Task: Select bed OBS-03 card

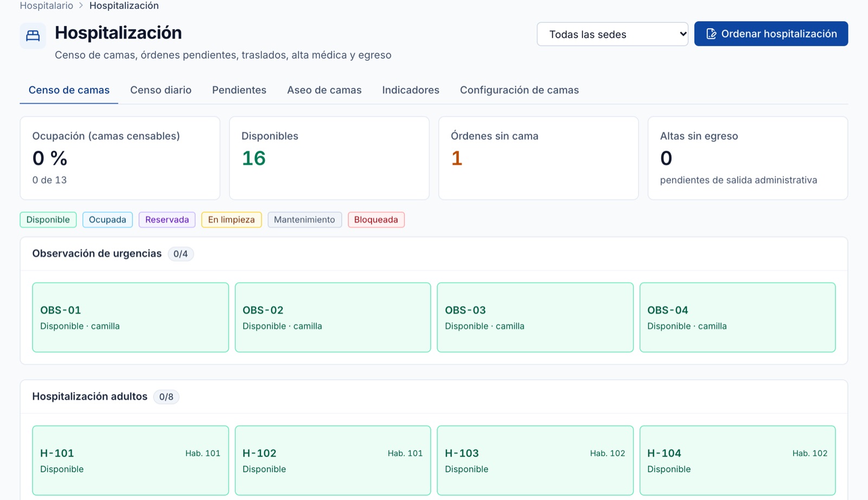Action: (x=535, y=318)
